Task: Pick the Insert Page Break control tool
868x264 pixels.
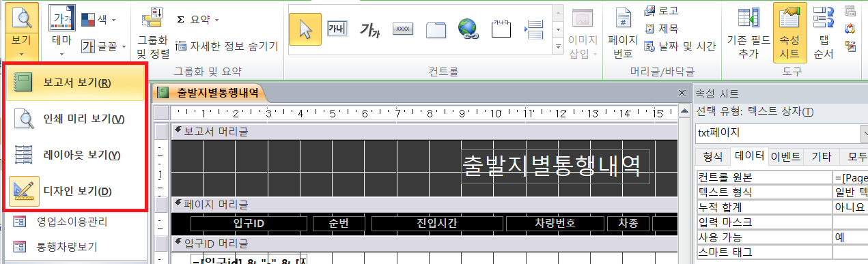Action: point(533,29)
